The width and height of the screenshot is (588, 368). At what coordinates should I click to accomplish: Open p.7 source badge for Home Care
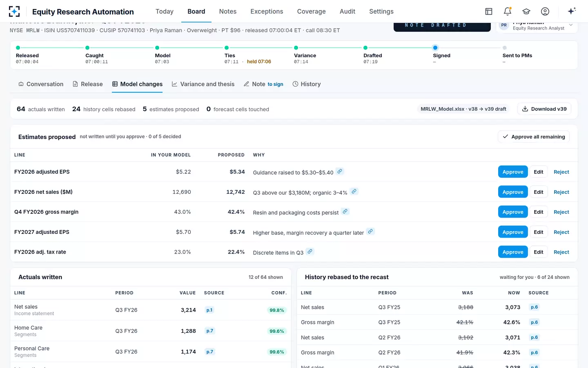click(x=210, y=331)
